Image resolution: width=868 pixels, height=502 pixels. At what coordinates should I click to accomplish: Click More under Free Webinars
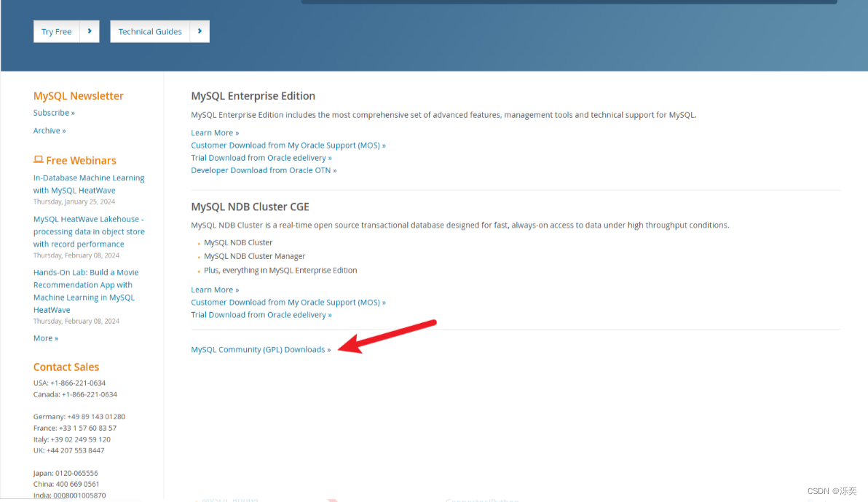pos(45,338)
